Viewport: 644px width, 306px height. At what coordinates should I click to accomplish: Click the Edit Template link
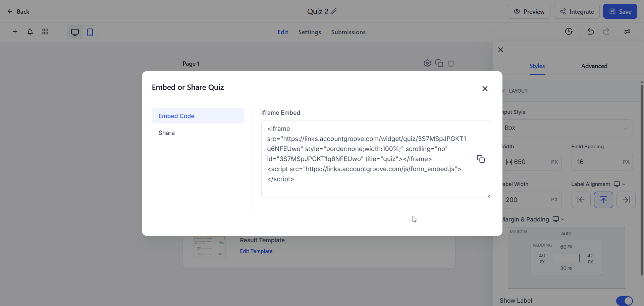point(256,251)
